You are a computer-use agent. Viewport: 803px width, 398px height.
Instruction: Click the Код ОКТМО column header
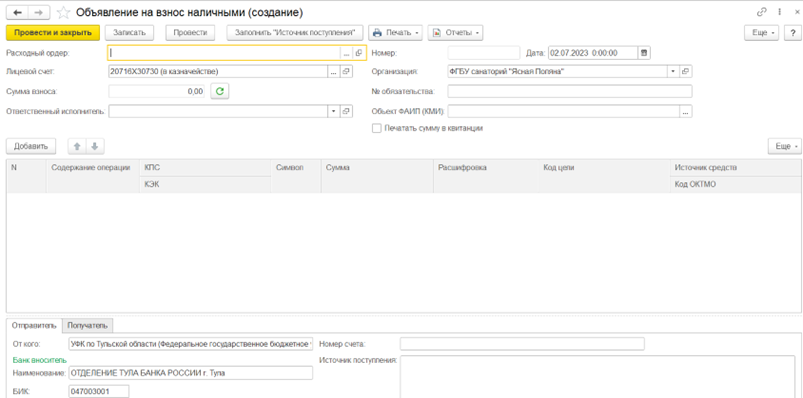point(736,185)
